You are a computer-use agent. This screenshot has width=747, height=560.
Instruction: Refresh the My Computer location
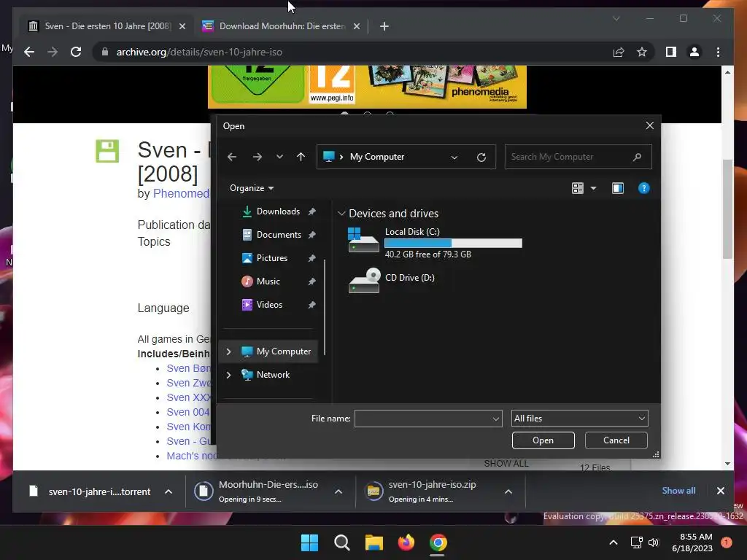click(x=481, y=157)
